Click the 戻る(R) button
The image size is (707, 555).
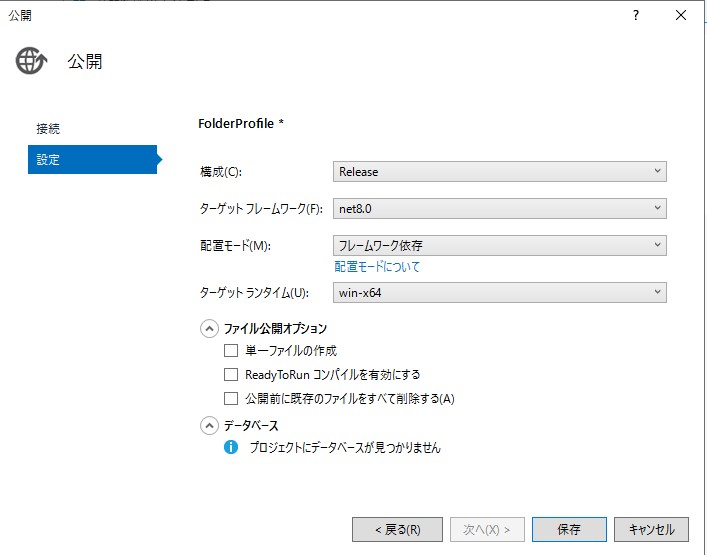click(397, 529)
